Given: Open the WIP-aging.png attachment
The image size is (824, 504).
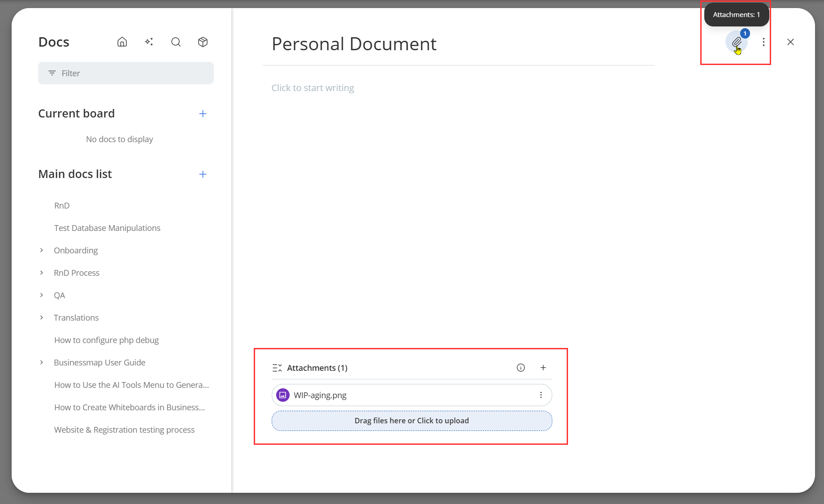Looking at the screenshot, I should pos(320,395).
